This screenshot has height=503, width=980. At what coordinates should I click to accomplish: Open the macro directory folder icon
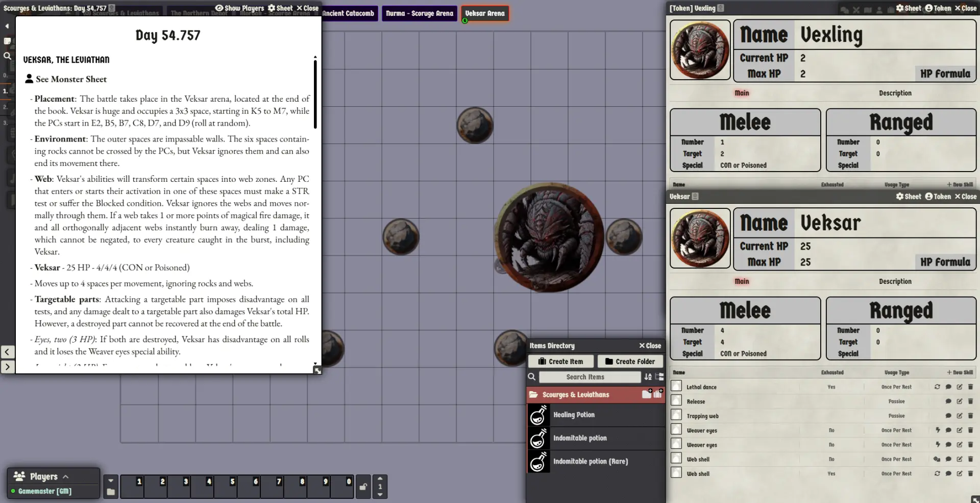(x=111, y=492)
